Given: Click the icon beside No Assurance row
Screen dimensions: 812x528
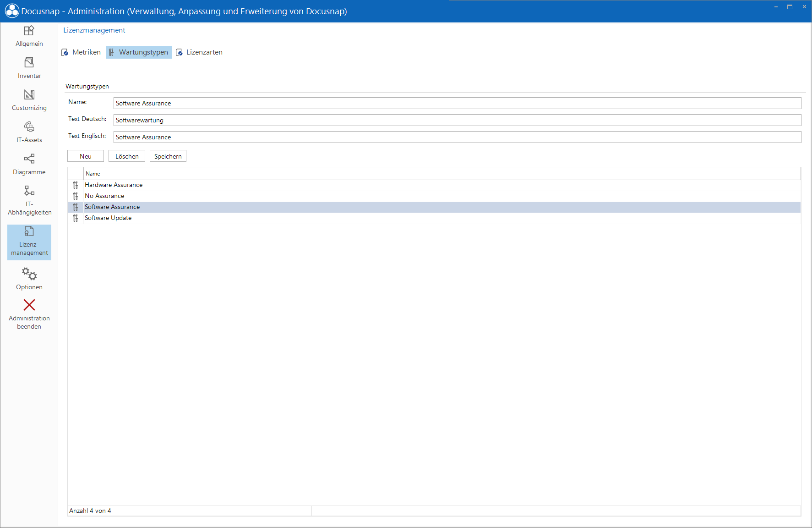Looking at the screenshot, I should (x=76, y=196).
